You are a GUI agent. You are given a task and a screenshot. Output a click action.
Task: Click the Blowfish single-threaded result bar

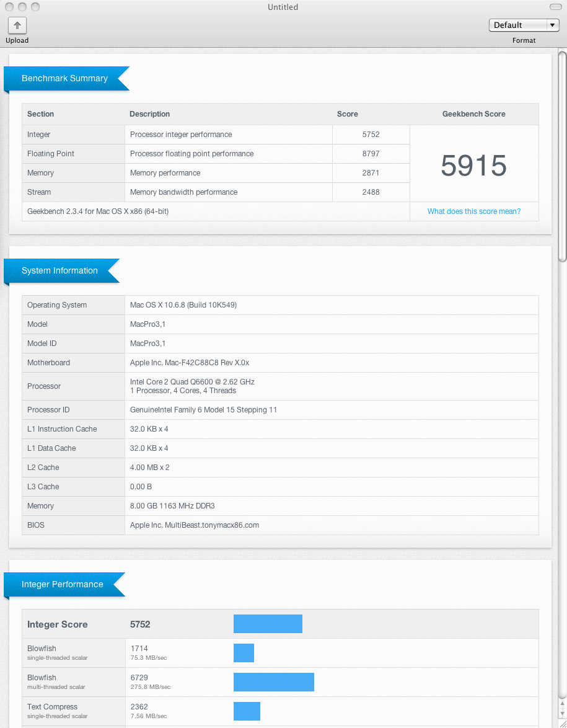[x=244, y=653]
